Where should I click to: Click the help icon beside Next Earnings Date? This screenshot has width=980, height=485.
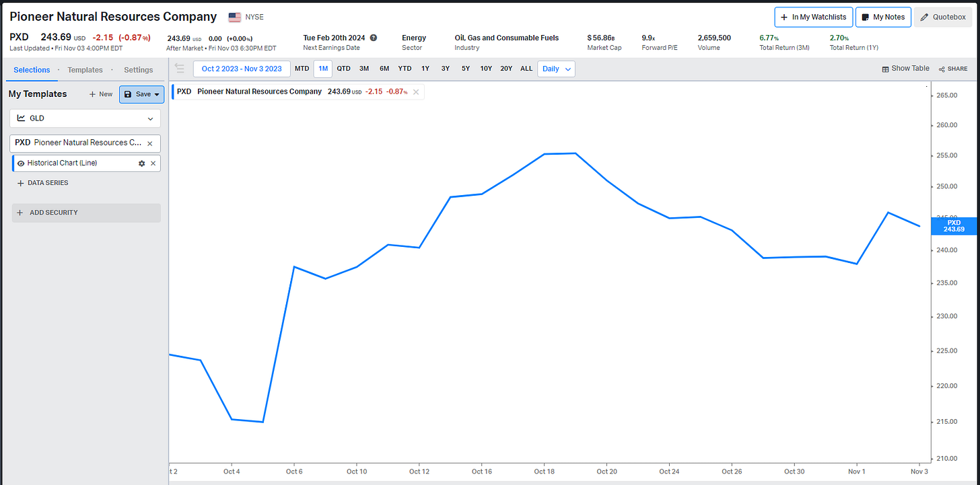tap(374, 38)
